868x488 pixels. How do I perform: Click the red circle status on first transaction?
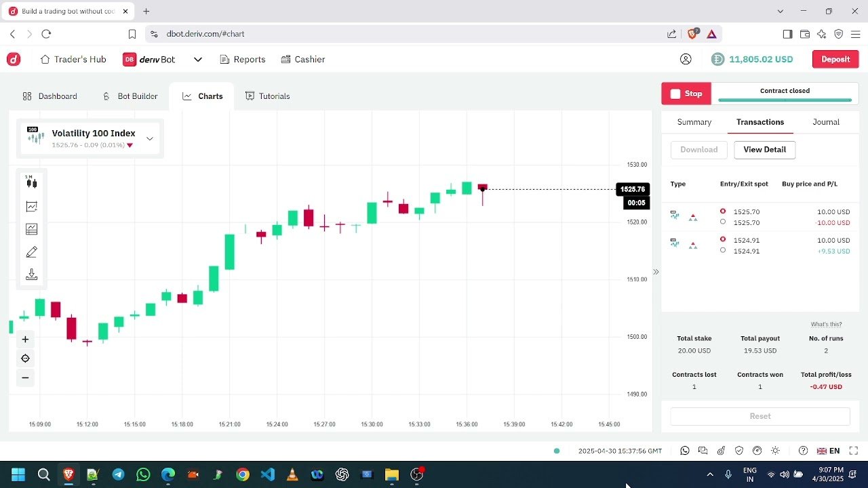click(x=723, y=211)
